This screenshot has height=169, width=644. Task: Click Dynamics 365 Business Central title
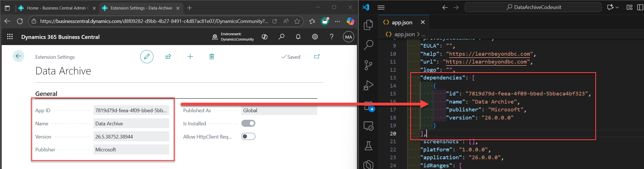pyautogui.click(x=60, y=37)
